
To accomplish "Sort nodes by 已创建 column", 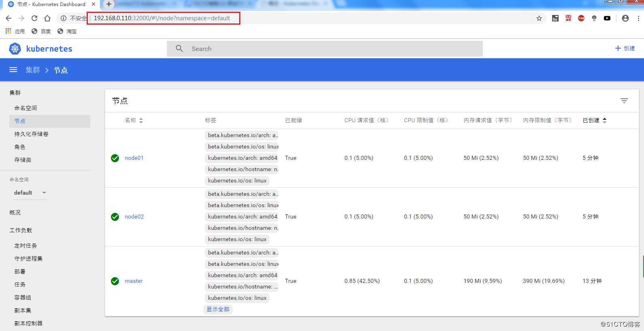I will click(x=595, y=120).
